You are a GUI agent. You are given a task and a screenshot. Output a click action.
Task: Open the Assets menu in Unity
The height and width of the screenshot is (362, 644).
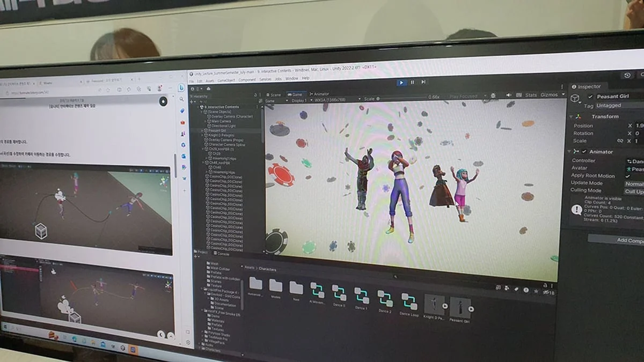[x=210, y=80]
